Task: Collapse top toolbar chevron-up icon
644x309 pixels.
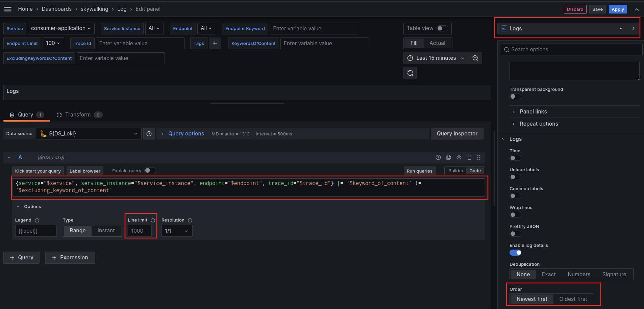Action: (x=637, y=9)
